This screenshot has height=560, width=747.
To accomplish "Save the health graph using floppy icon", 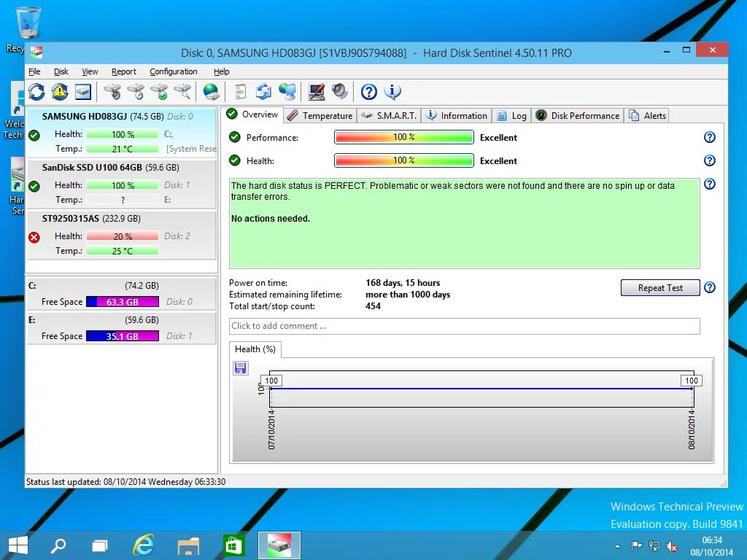I will coord(241,368).
